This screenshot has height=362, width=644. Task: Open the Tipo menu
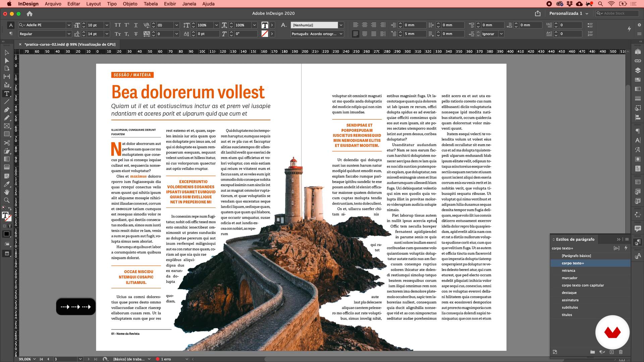112,4
